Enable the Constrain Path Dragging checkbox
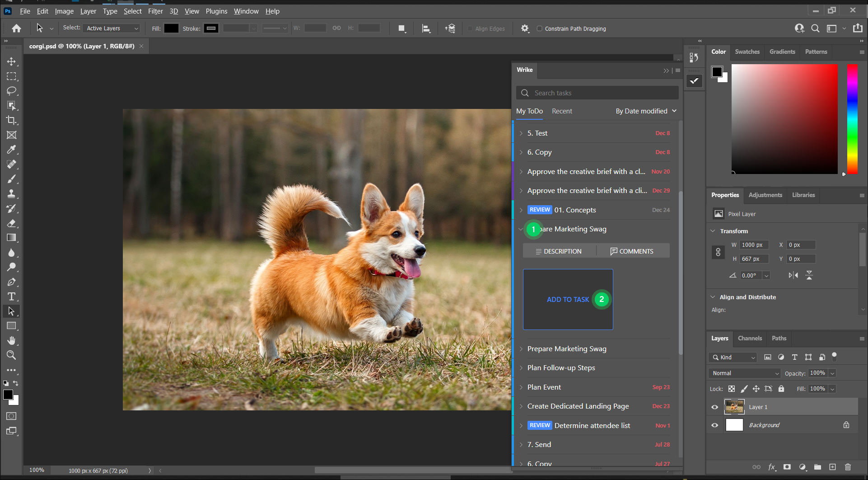 tap(540, 28)
